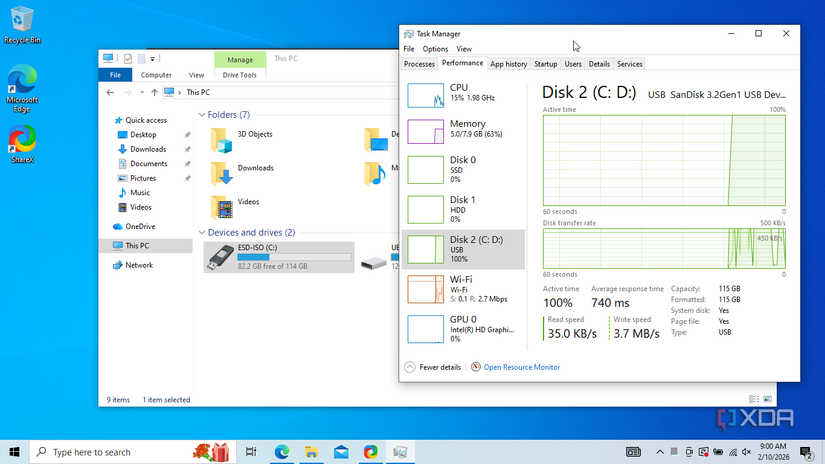825x464 pixels.
Task: Select Pictures in navigation pane
Action: tap(143, 178)
